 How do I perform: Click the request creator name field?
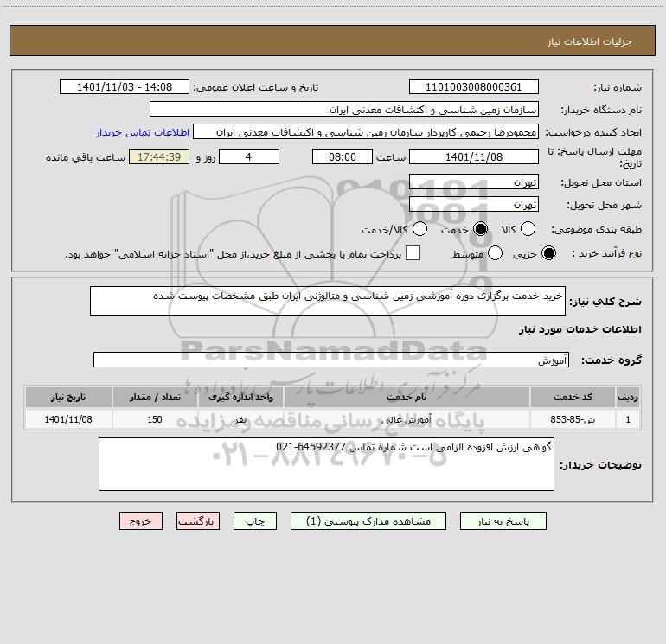coord(366,131)
